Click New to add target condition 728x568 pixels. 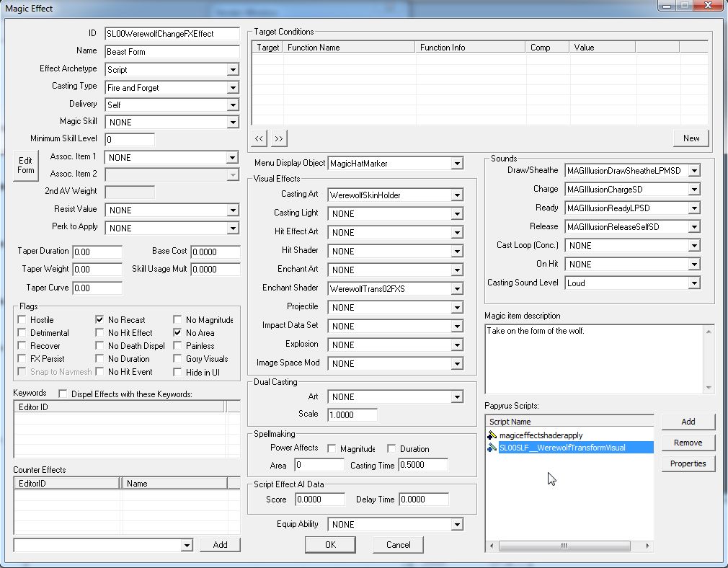691,138
